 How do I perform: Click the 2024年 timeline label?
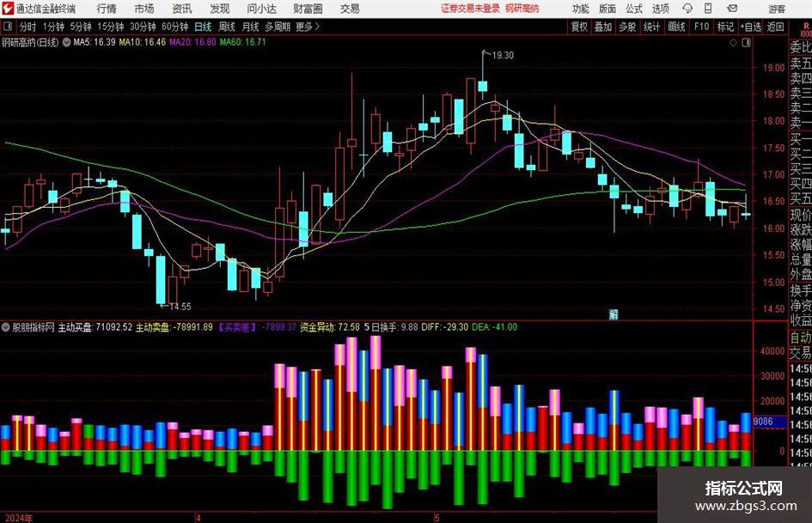pyautogui.click(x=19, y=518)
